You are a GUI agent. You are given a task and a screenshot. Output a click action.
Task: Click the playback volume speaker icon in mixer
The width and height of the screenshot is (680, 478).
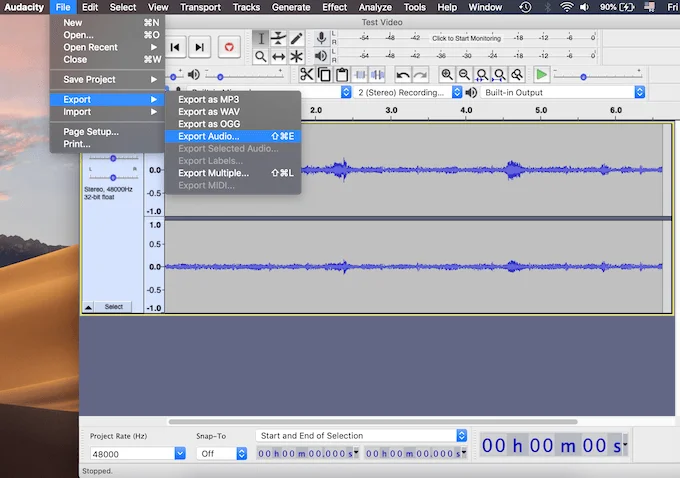click(193, 75)
